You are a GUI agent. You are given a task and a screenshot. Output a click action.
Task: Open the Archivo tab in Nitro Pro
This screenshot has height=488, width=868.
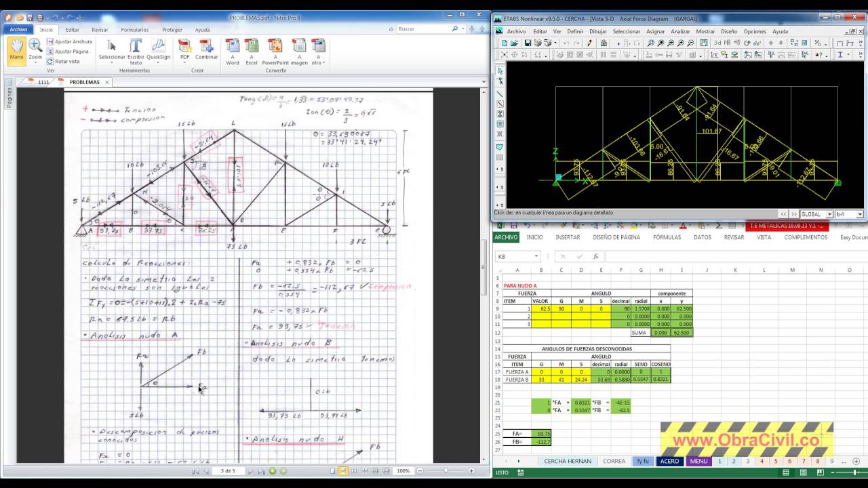(x=18, y=30)
